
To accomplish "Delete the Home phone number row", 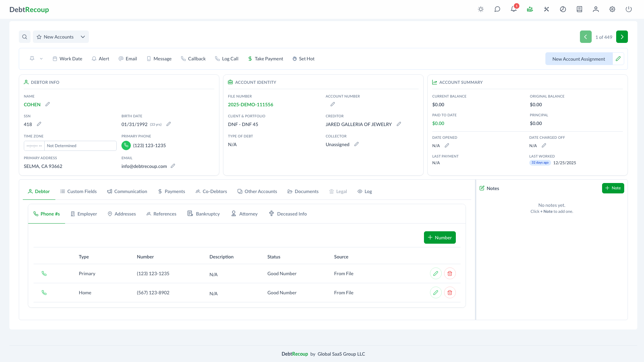I will coord(450,292).
